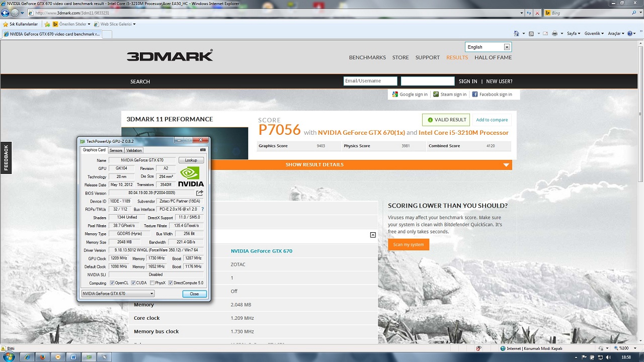The height and width of the screenshot is (362, 644).
Task: Click the IE back navigation button
Action: click(6, 13)
